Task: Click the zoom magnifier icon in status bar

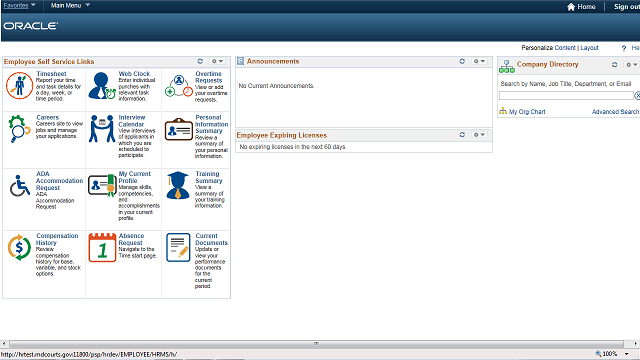Action: pos(598,354)
